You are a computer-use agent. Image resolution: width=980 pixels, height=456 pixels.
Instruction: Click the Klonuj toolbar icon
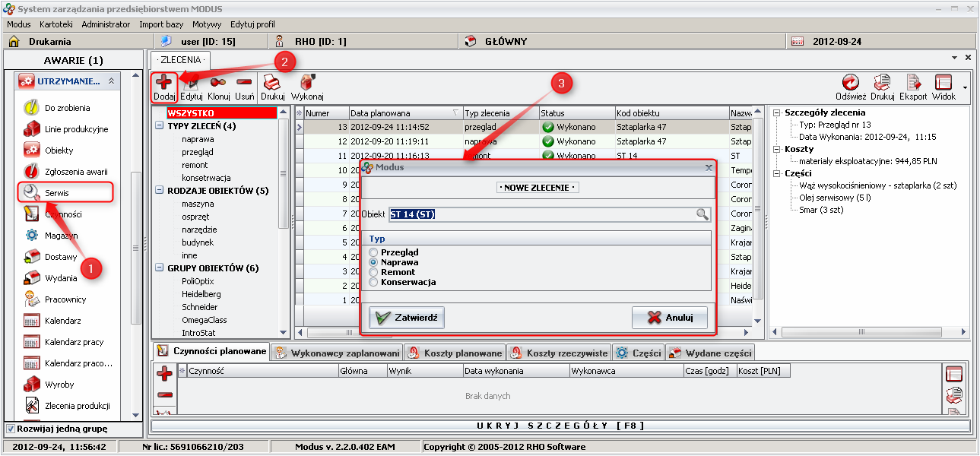[x=218, y=83]
